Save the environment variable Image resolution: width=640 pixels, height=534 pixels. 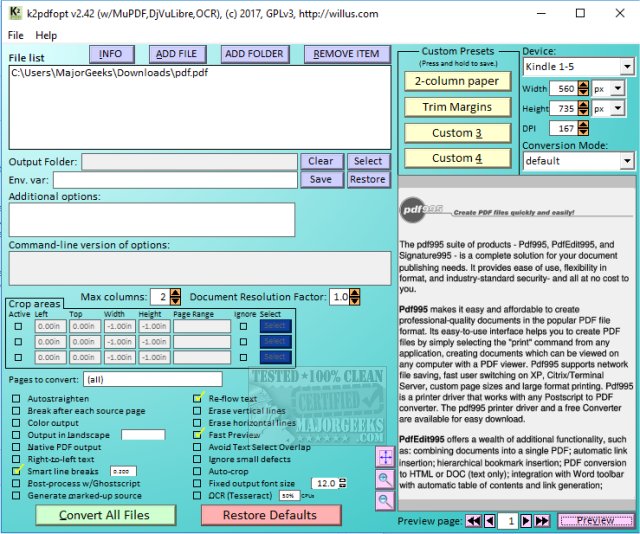(x=322, y=180)
